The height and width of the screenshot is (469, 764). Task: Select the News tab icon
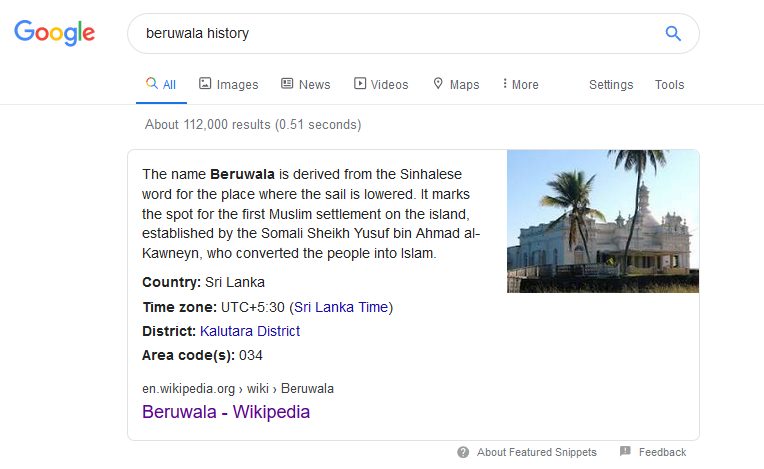point(287,83)
